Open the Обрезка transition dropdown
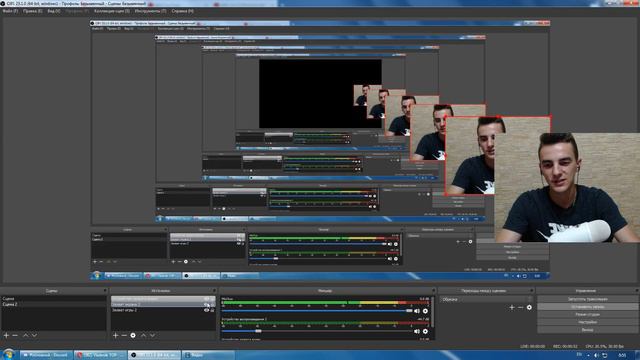640x360 pixels. pyautogui.click(x=486, y=300)
